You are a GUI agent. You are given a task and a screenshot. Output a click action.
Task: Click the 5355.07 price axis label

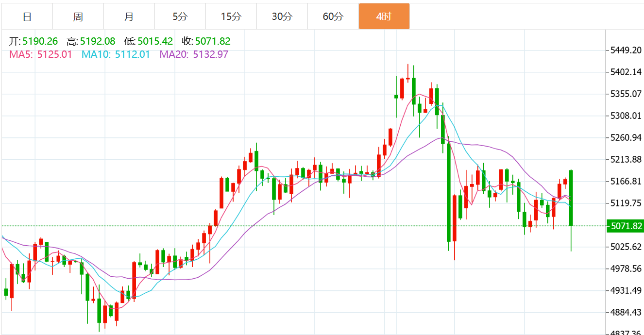(x=626, y=94)
